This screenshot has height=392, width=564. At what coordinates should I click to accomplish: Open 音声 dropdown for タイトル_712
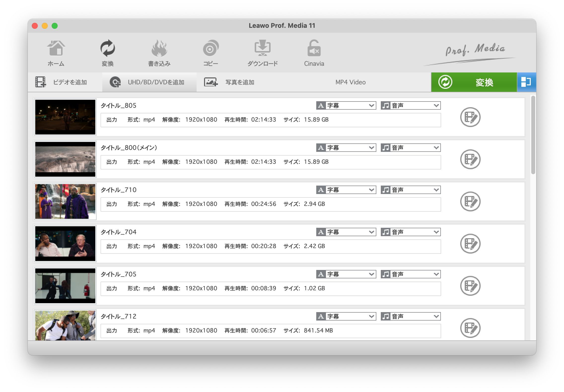pos(411,316)
